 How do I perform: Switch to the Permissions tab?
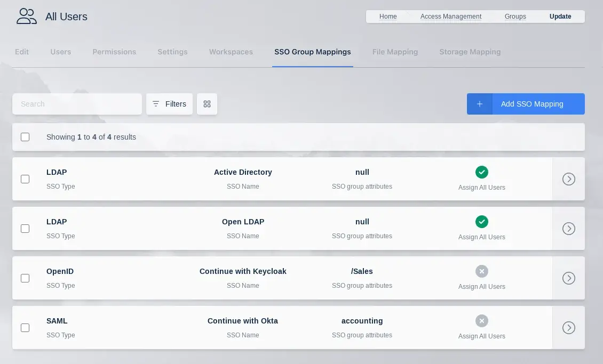[114, 52]
